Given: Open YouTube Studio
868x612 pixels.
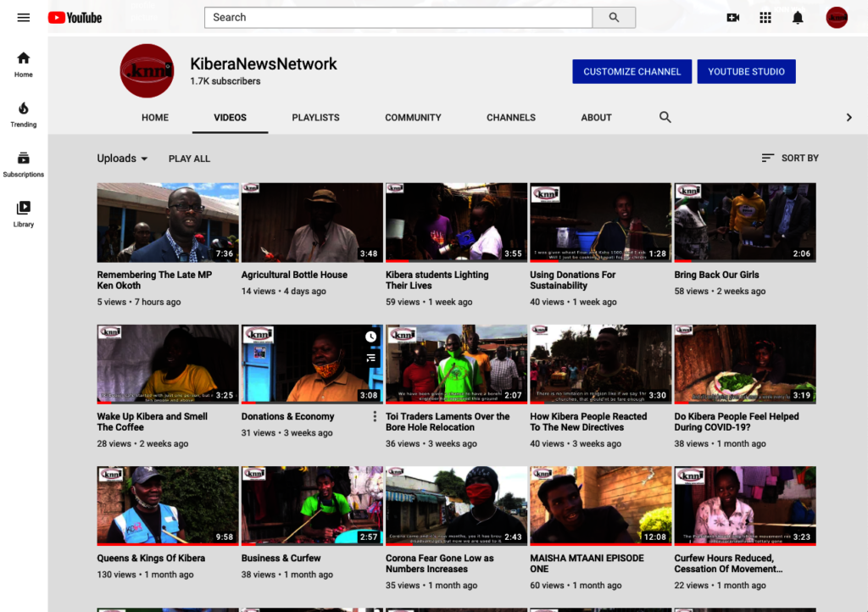Looking at the screenshot, I should (x=746, y=71).
